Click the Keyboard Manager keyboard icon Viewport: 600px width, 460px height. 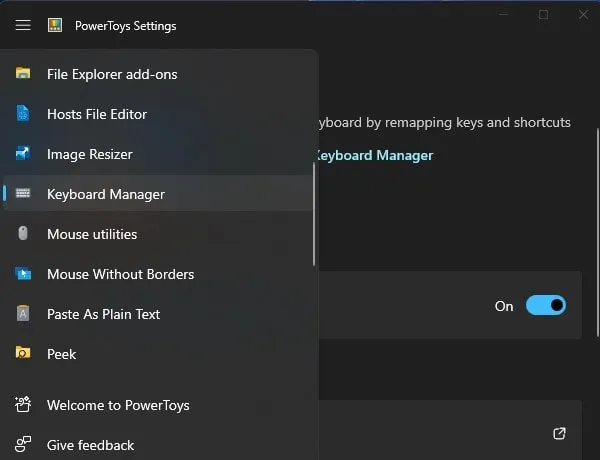tap(23, 193)
